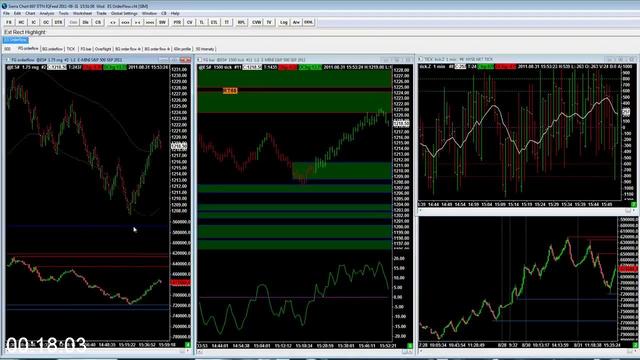This screenshot has height=360, width=640.
Task: Open the Tools menu
Action: (63, 13)
